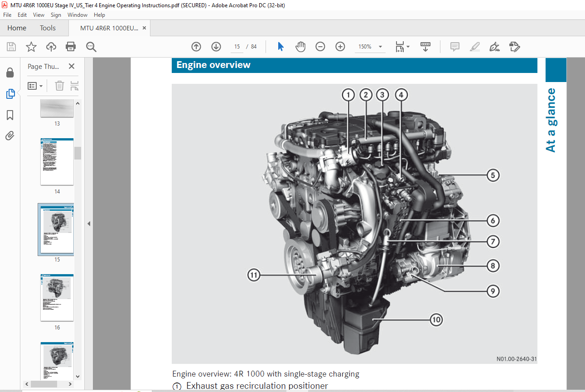Open the View menu
The height and width of the screenshot is (392, 585).
pyautogui.click(x=39, y=15)
